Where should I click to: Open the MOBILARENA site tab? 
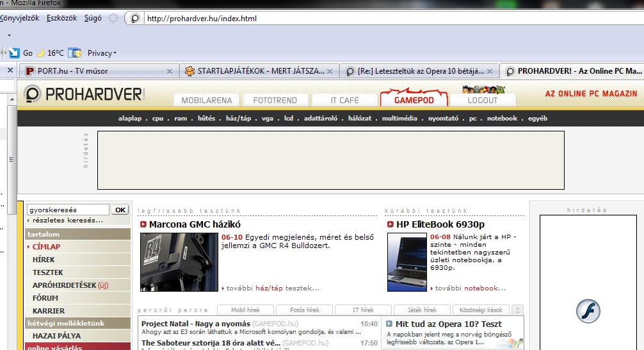tap(207, 101)
